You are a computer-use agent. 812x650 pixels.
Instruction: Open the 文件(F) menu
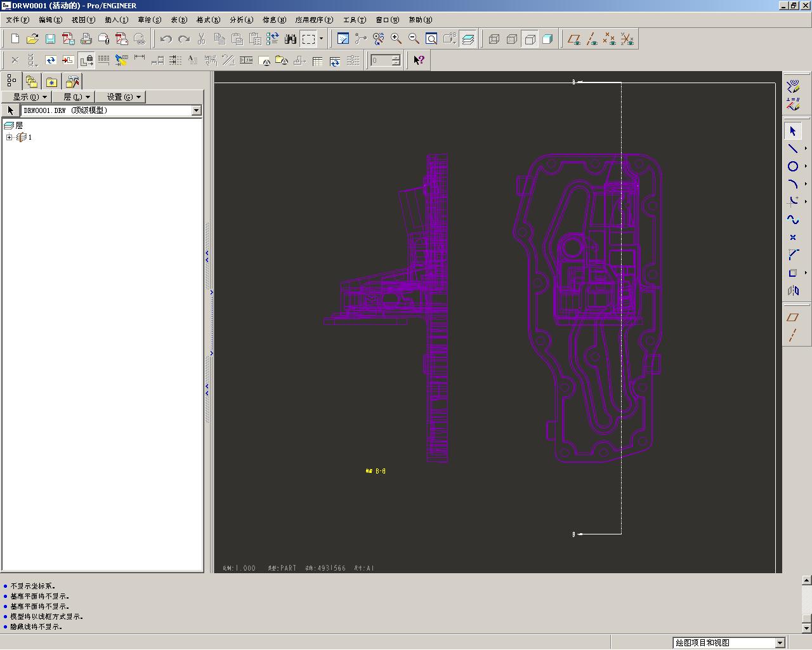coord(17,20)
